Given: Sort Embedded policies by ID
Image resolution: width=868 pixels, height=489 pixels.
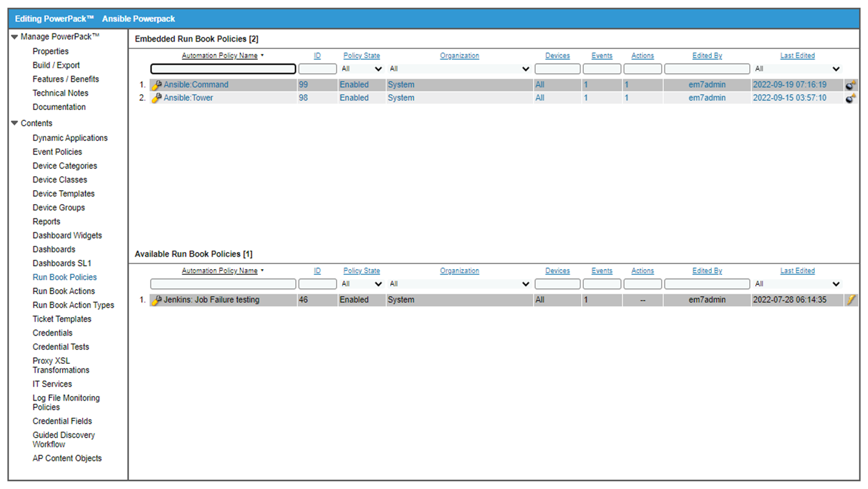Looking at the screenshot, I should coord(317,56).
